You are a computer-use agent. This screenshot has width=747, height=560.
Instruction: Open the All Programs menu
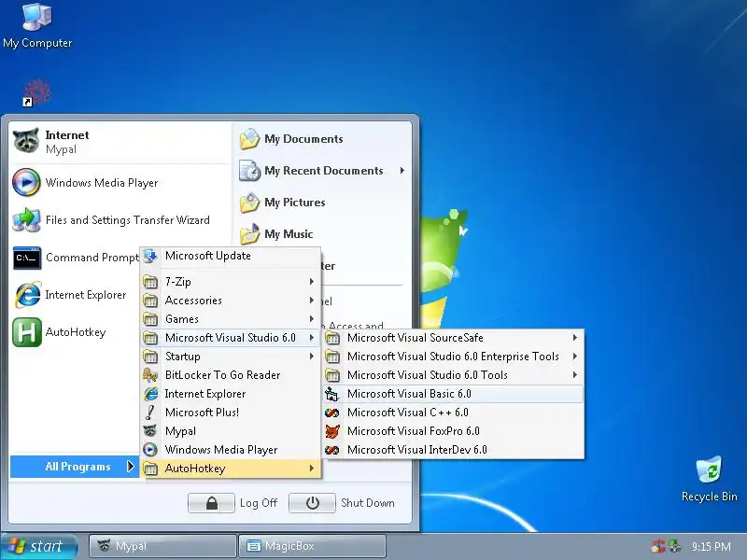(x=75, y=467)
